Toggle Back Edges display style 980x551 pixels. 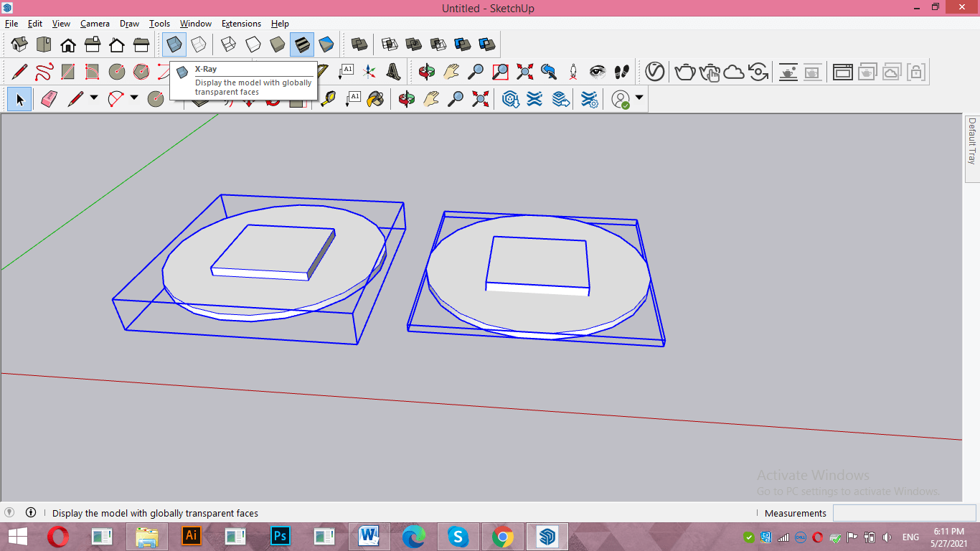coord(199,44)
